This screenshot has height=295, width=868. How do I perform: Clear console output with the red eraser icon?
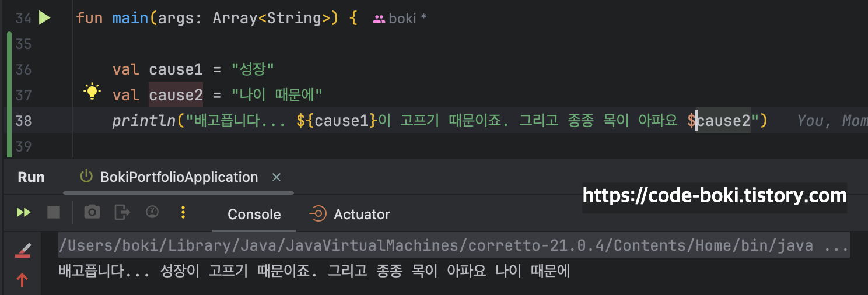click(x=22, y=251)
